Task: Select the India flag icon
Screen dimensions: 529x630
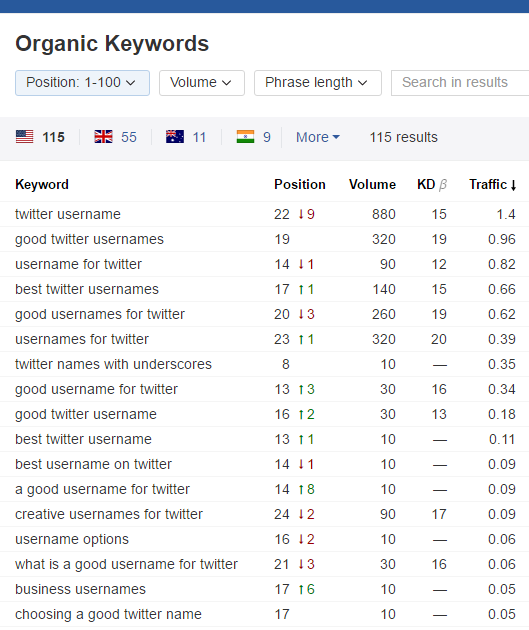Action: pos(245,137)
